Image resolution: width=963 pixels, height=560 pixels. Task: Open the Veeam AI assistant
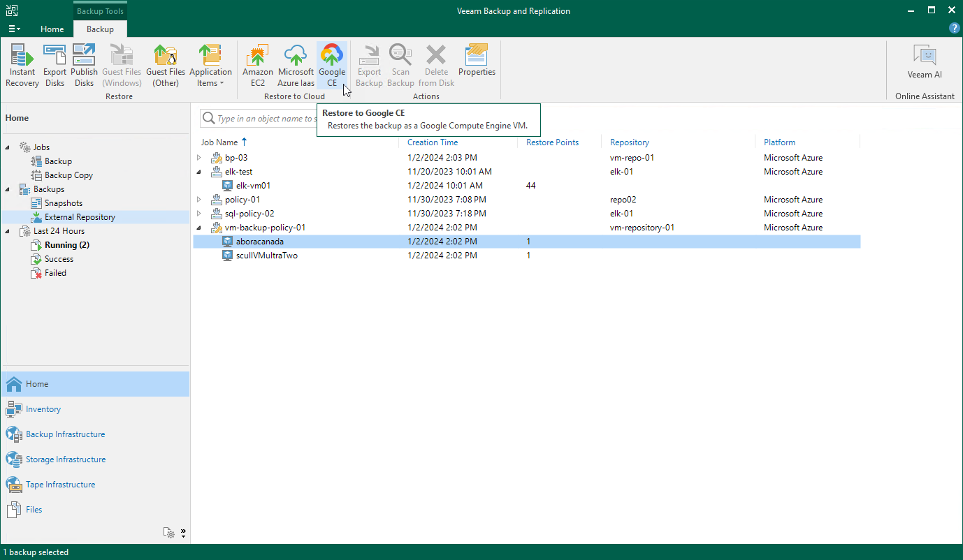coord(925,61)
